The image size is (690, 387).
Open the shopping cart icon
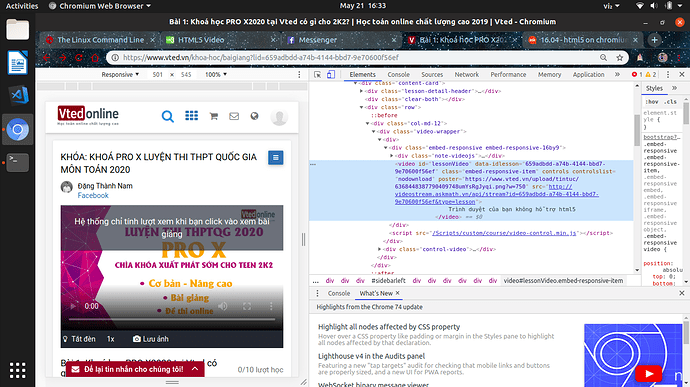[x=214, y=116]
